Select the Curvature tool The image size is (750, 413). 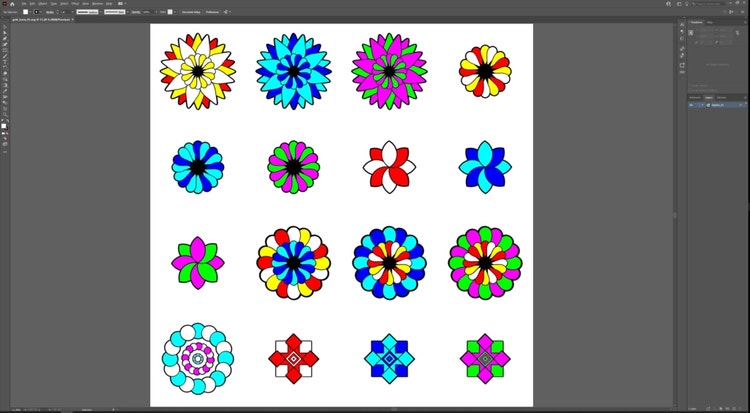click(5, 44)
